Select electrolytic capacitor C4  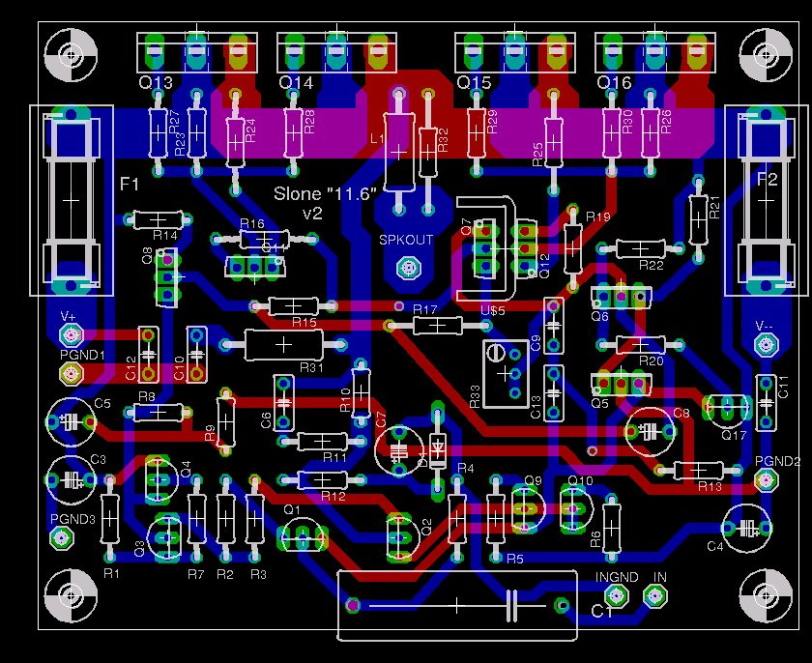(x=746, y=529)
